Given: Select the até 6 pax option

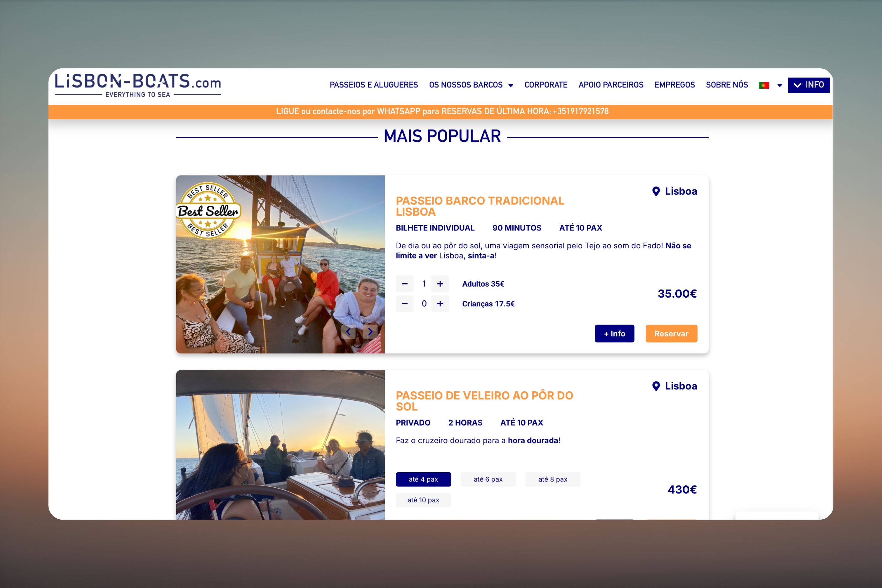Looking at the screenshot, I should coord(488,479).
